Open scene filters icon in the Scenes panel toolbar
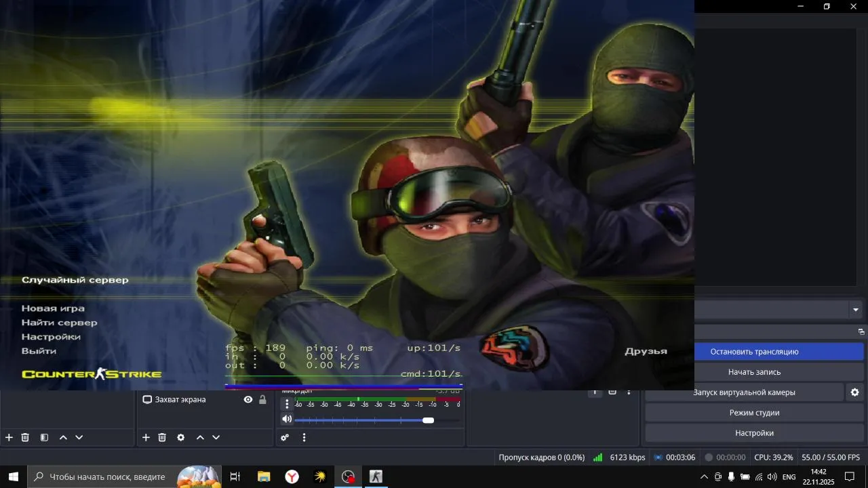Image resolution: width=868 pixels, height=488 pixels. pyautogui.click(x=44, y=438)
